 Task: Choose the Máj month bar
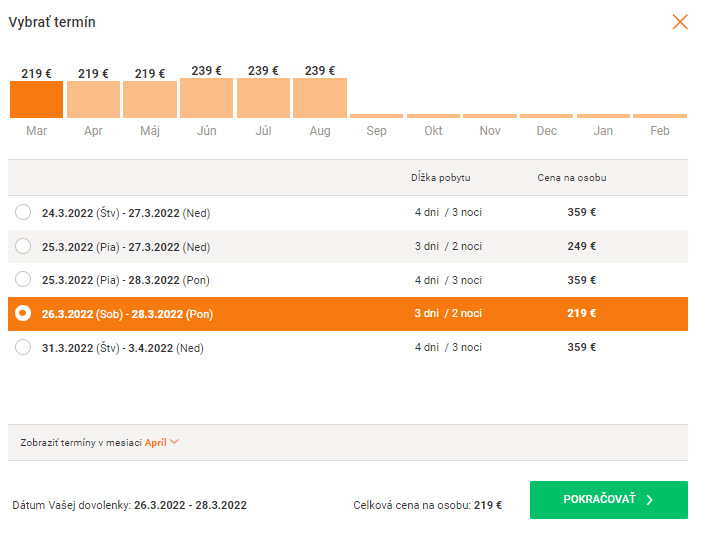[x=150, y=99]
